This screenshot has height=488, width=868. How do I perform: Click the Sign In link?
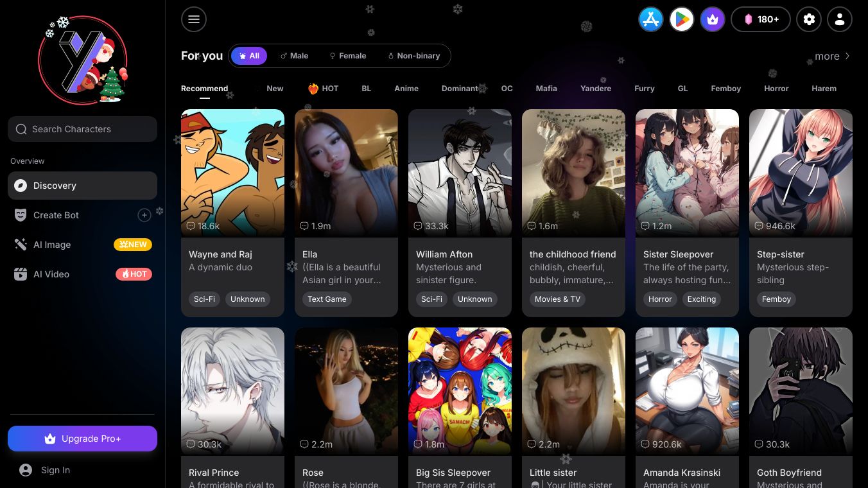pos(55,470)
